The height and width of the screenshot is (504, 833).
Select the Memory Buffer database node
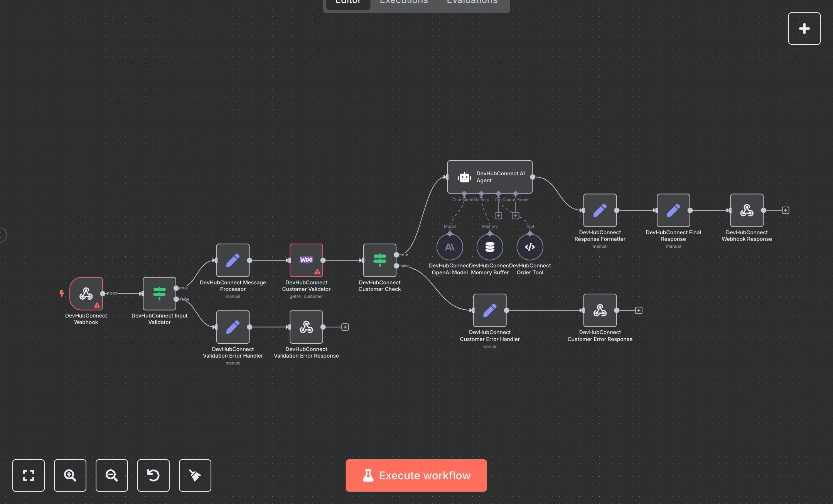[490, 247]
